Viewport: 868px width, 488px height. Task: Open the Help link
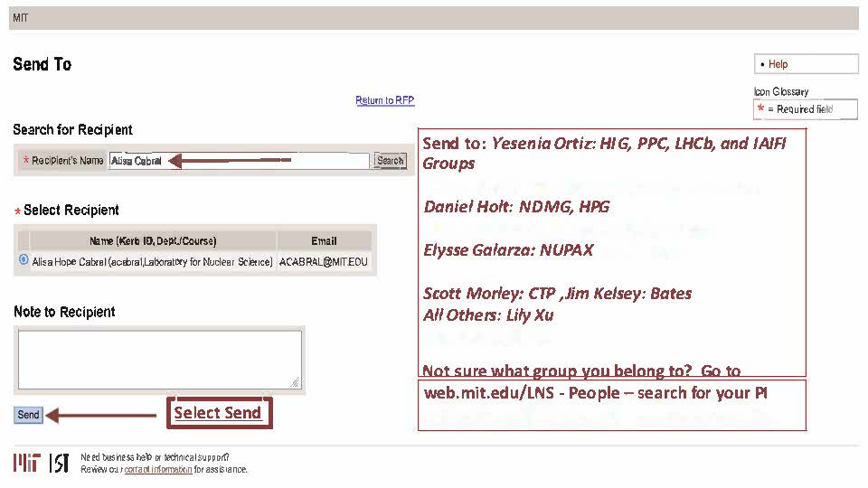(x=778, y=64)
